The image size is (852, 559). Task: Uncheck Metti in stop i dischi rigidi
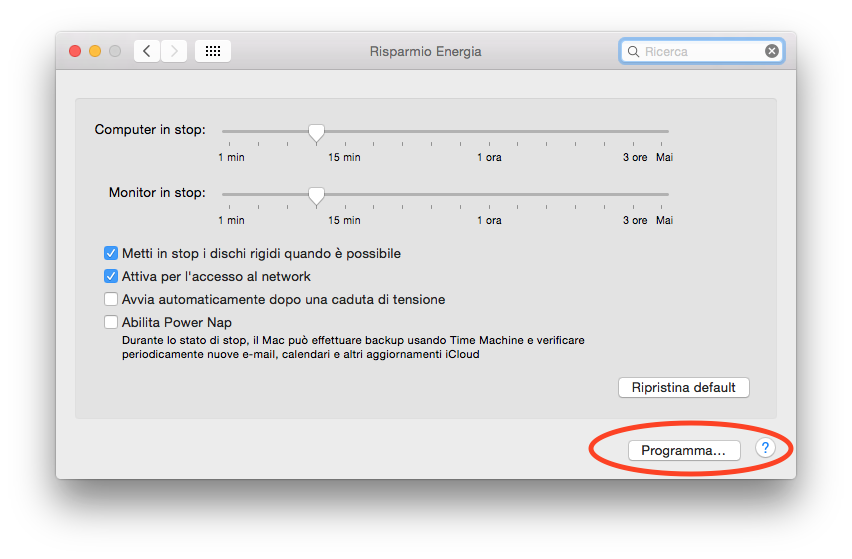click(111, 253)
